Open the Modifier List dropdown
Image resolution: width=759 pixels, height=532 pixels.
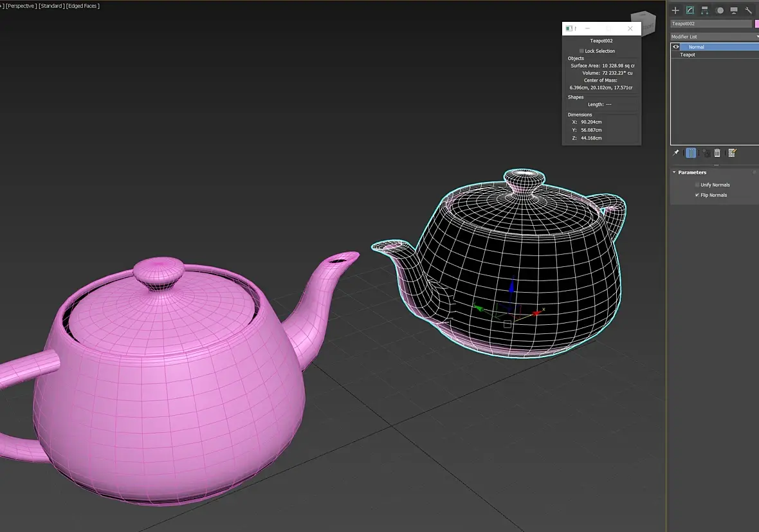pyautogui.click(x=715, y=37)
